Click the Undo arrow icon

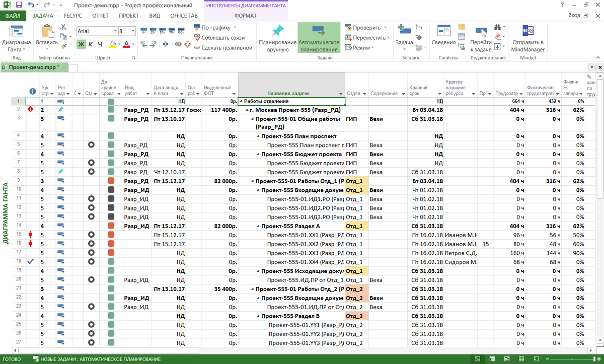(31, 5)
